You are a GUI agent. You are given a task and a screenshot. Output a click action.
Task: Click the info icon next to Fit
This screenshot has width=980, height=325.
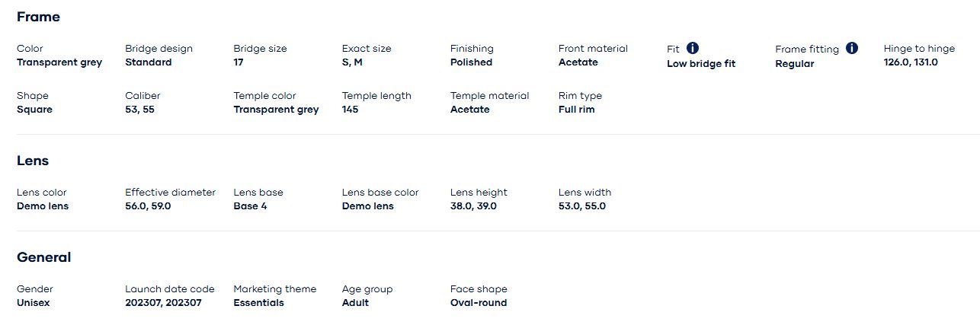coord(693,48)
